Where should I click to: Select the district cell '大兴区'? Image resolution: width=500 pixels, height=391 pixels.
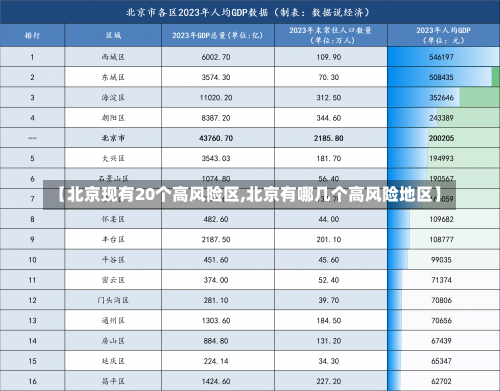[113, 158]
